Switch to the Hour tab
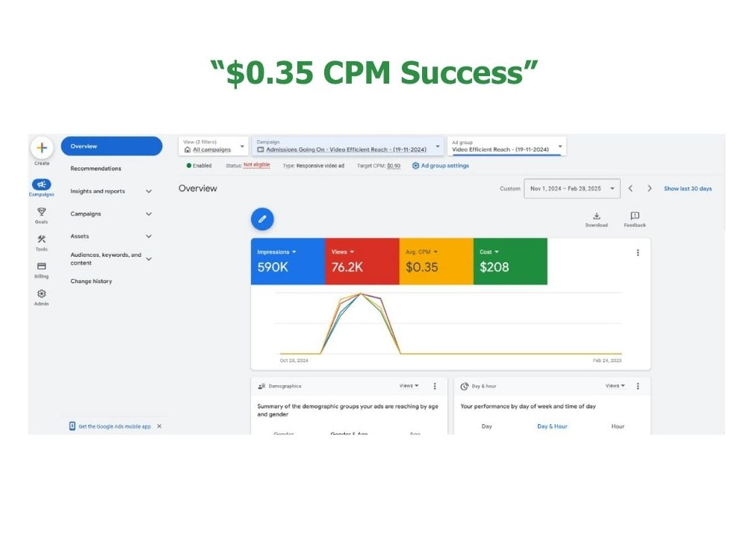 pyautogui.click(x=618, y=426)
